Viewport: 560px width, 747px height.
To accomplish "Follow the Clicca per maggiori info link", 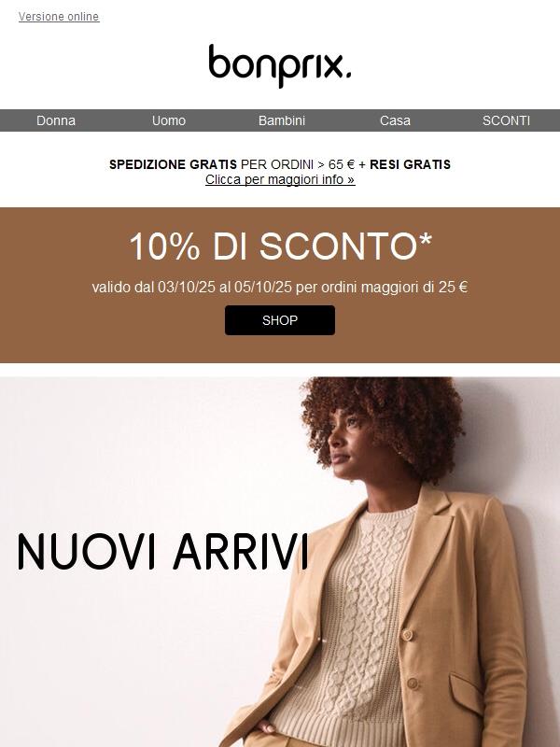I will coord(280,179).
